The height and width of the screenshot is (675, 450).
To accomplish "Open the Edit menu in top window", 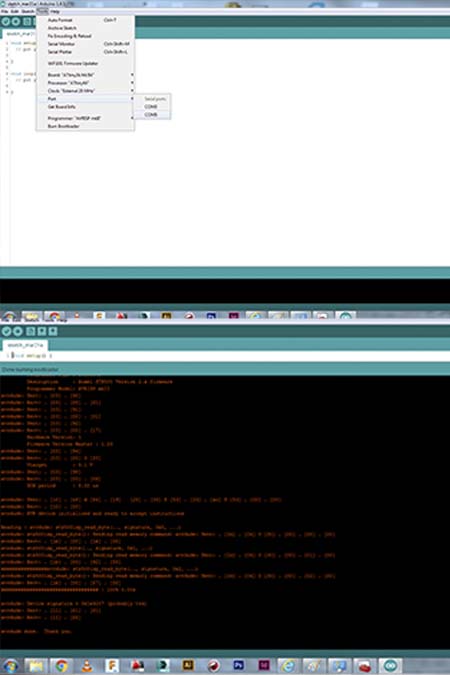I will [15, 11].
